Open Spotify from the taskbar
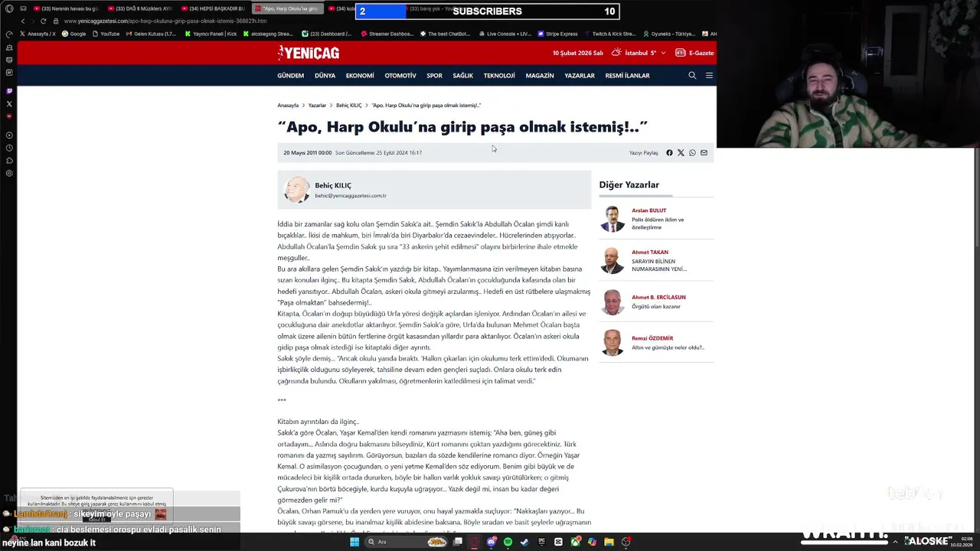 tap(508, 542)
